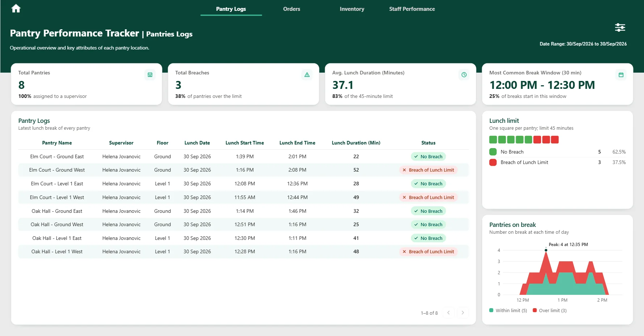
Task: Go to next page of pantry logs
Action: coord(463,313)
